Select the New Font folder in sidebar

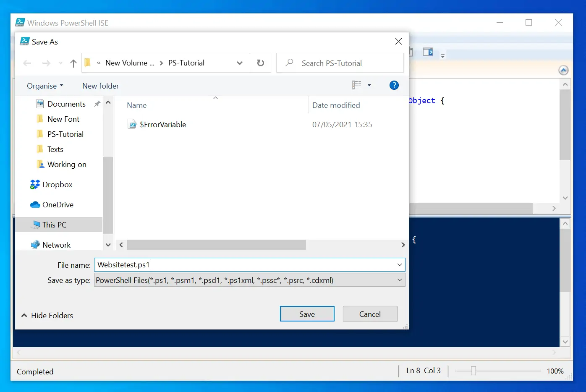[x=63, y=119]
